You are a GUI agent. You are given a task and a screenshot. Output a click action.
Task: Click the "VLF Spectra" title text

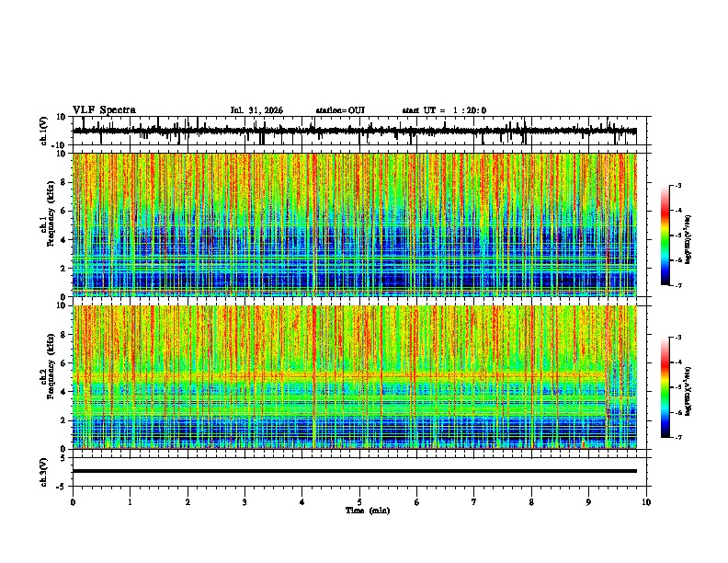(x=104, y=110)
